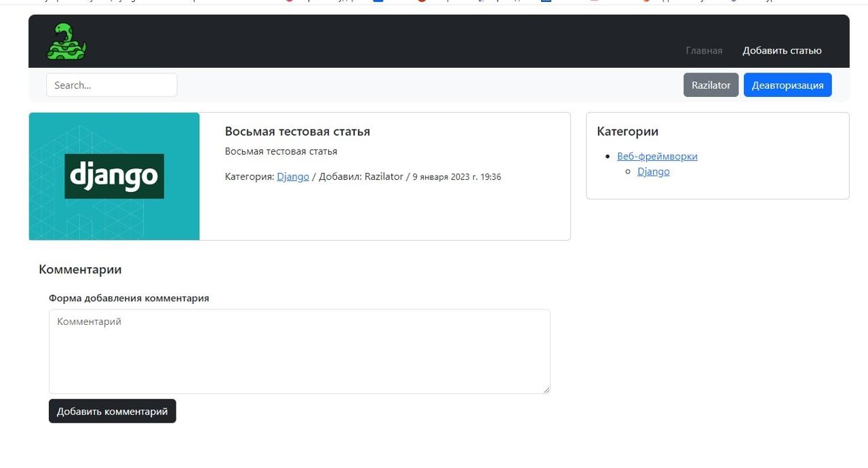Focus the Search input field
Viewport: 868px width, 468px height.
112,85
